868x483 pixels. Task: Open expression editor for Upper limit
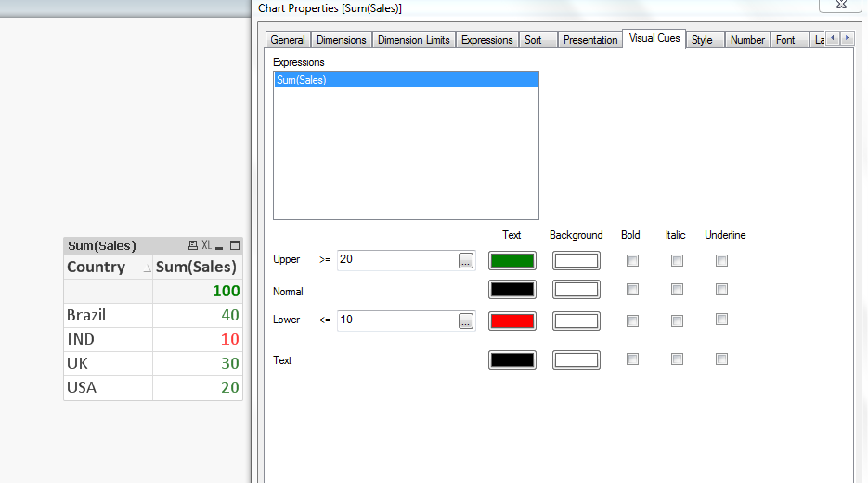coord(466,260)
